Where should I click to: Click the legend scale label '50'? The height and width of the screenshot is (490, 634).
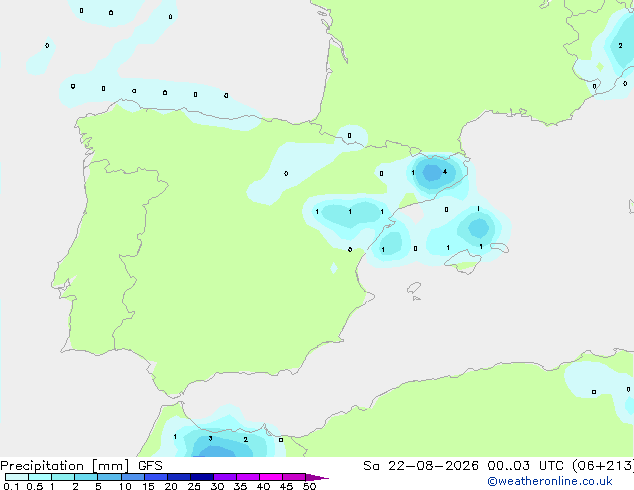point(309,486)
